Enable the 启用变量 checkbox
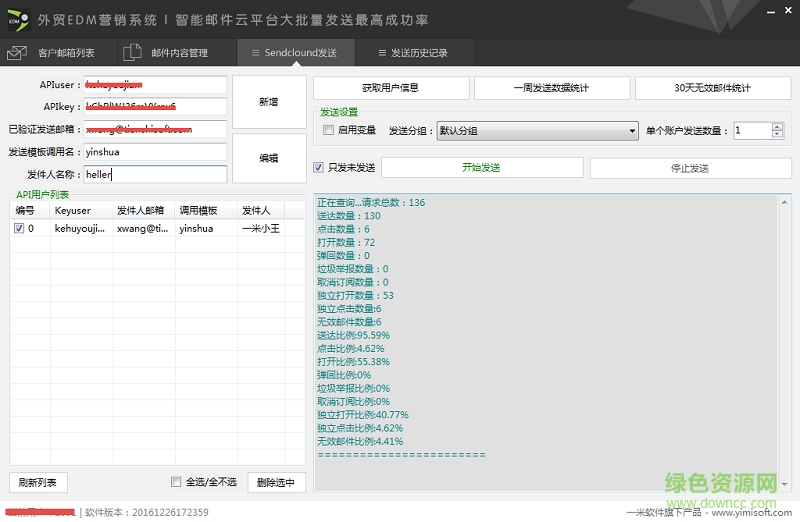The image size is (800, 522). point(328,131)
